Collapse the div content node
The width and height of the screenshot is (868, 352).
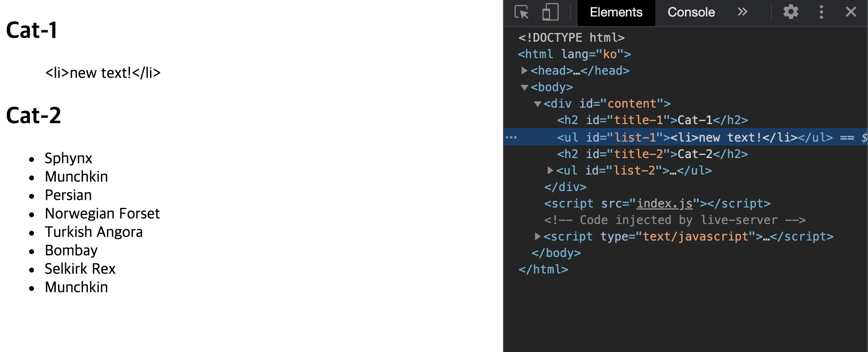click(x=537, y=104)
